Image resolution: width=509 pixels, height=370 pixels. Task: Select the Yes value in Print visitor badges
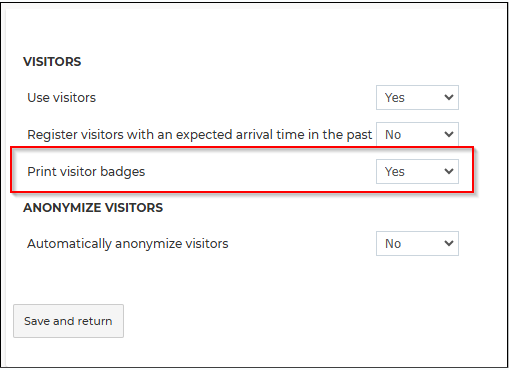pos(395,172)
